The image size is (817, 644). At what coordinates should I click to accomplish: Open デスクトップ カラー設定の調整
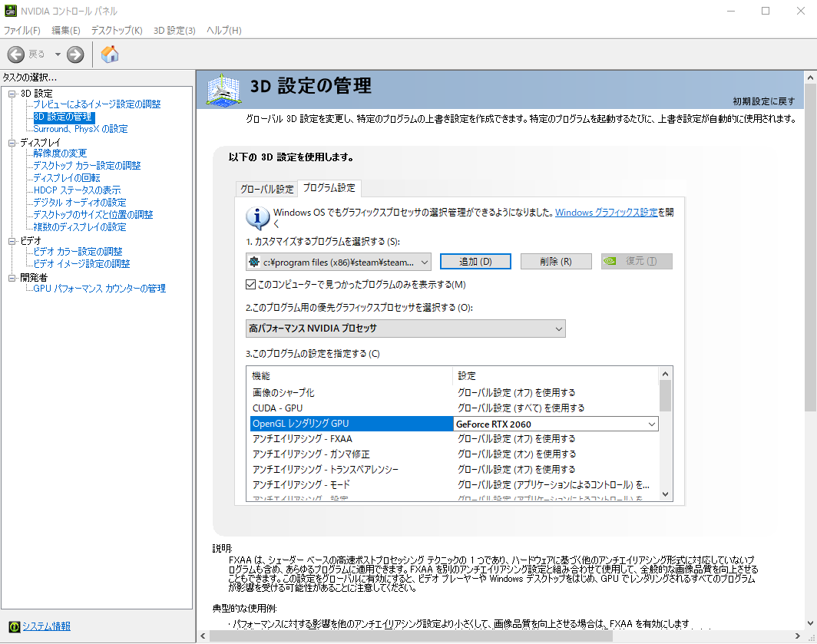click(x=87, y=166)
